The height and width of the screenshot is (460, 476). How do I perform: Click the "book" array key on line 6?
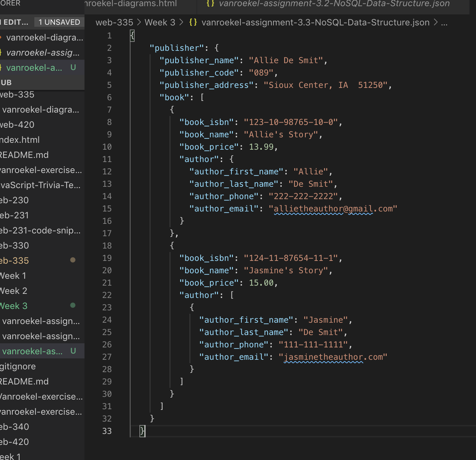[174, 97]
